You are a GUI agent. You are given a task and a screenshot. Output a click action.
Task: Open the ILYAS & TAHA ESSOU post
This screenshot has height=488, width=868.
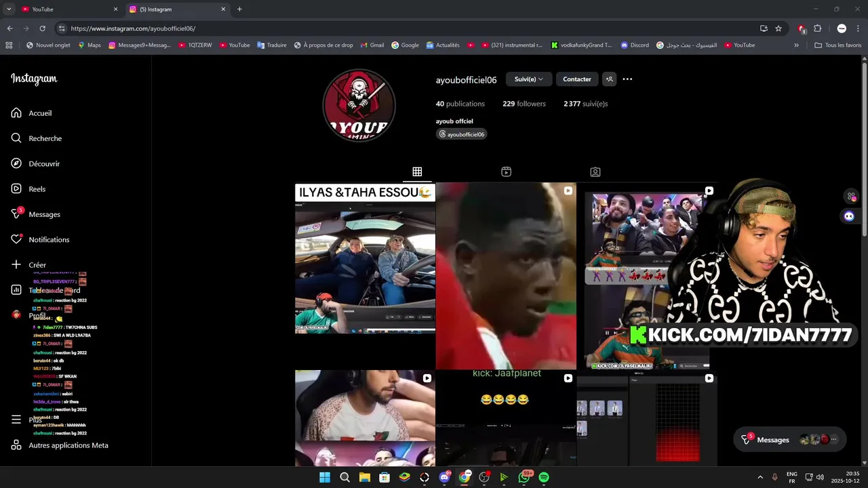(x=365, y=276)
